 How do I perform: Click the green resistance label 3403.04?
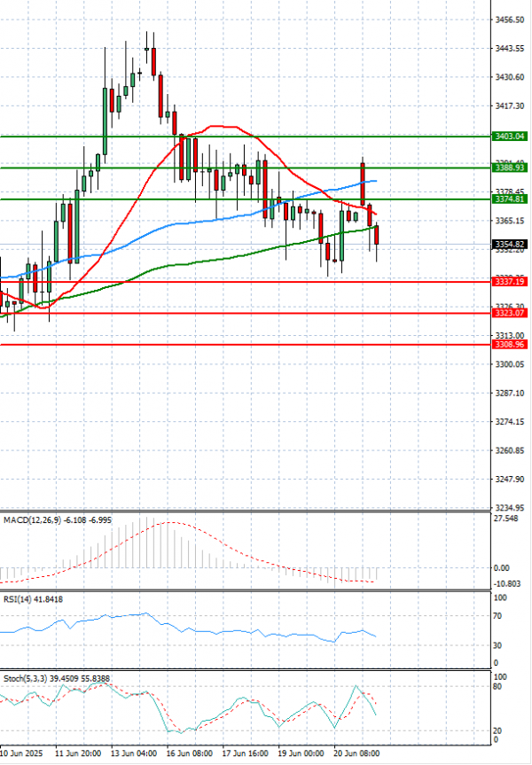click(x=510, y=137)
